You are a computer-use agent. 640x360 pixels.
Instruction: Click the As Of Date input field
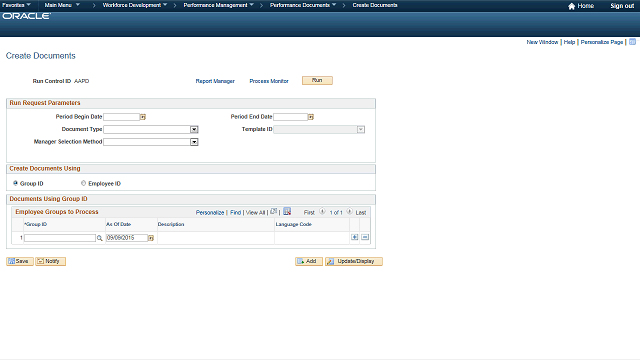click(x=127, y=238)
